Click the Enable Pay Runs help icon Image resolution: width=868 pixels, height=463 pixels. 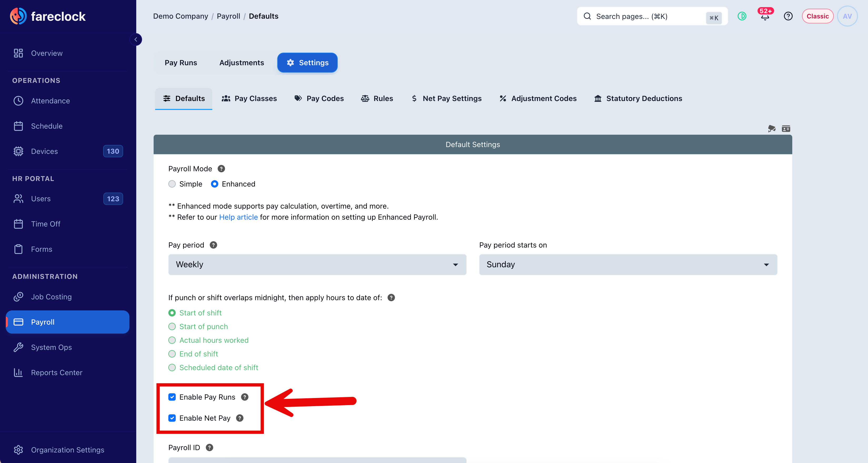tap(245, 397)
